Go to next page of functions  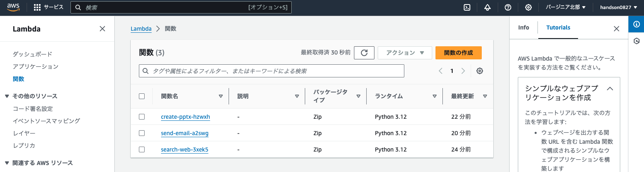tap(463, 71)
